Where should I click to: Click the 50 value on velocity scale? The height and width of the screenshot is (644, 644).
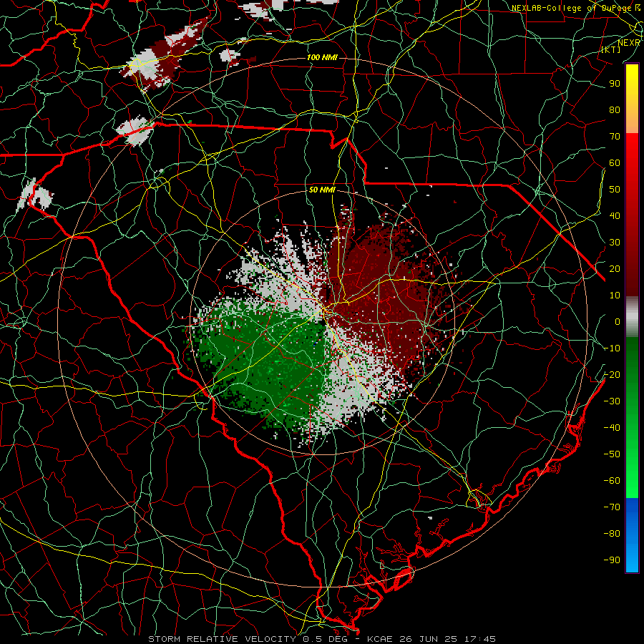pos(615,190)
